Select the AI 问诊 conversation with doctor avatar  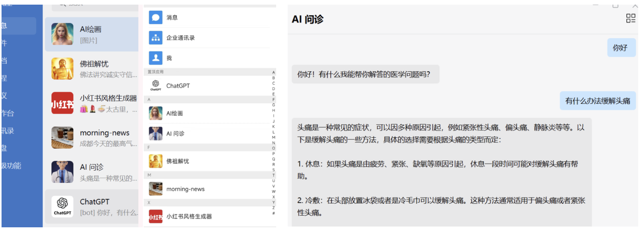click(92, 172)
